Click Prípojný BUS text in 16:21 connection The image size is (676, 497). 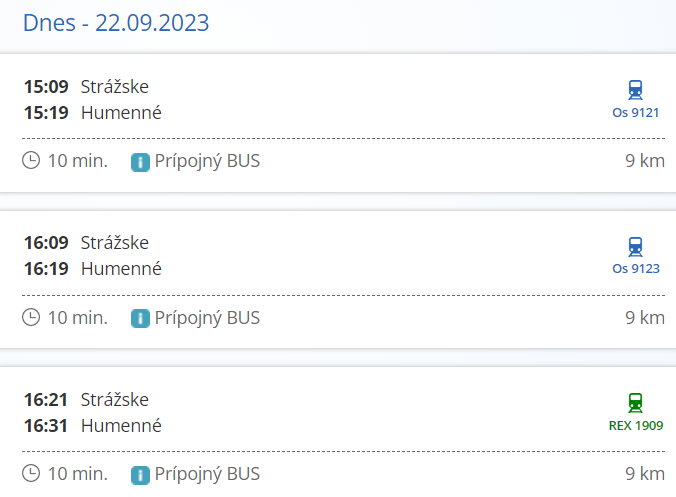[x=207, y=473]
